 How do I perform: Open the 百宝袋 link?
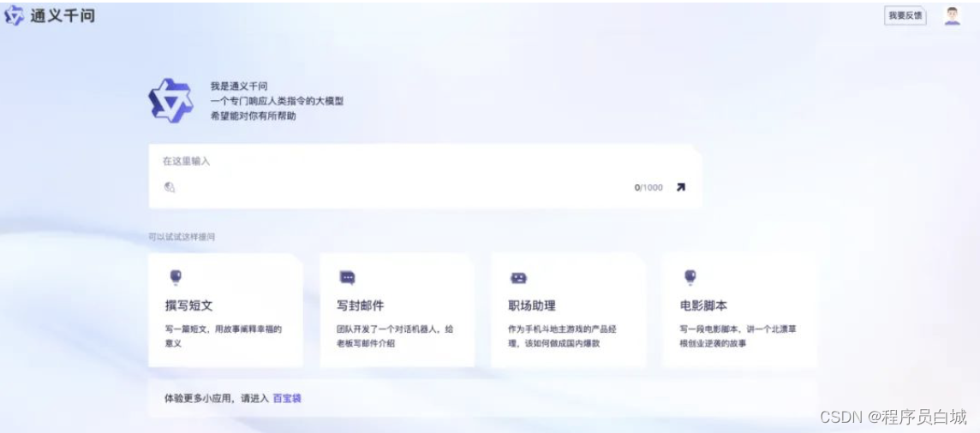click(x=287, y=398)
